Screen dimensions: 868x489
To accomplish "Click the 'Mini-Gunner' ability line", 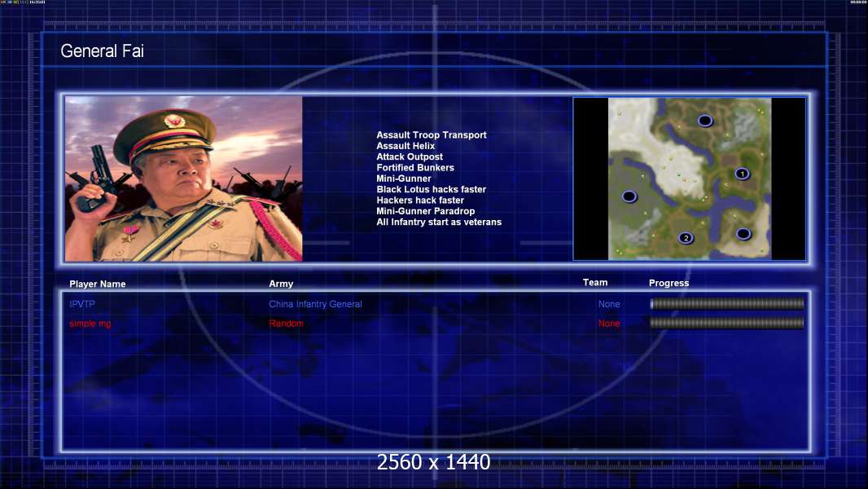I will (404, 178).
